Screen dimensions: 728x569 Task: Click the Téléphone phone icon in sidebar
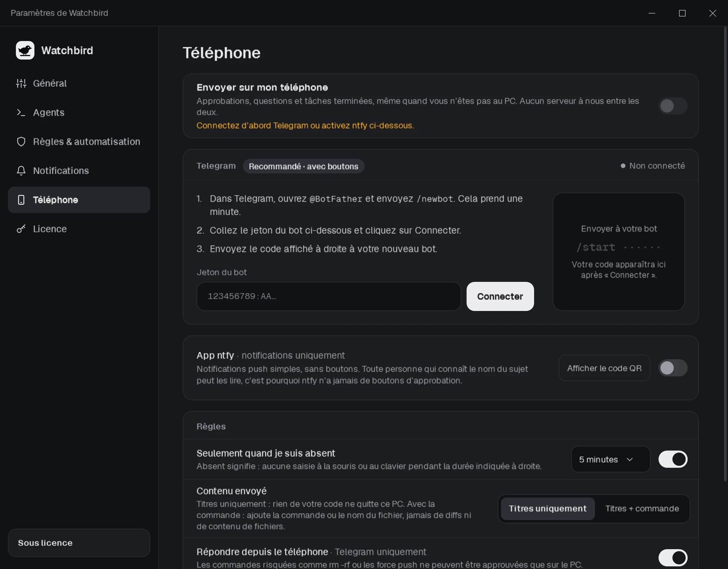point(21,200)
